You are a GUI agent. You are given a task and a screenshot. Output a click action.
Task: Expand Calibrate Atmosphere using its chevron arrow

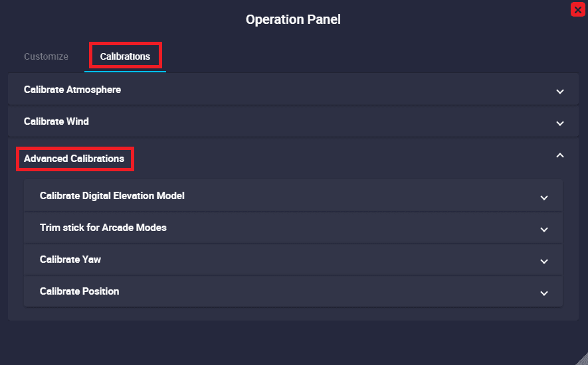[560, 91]
